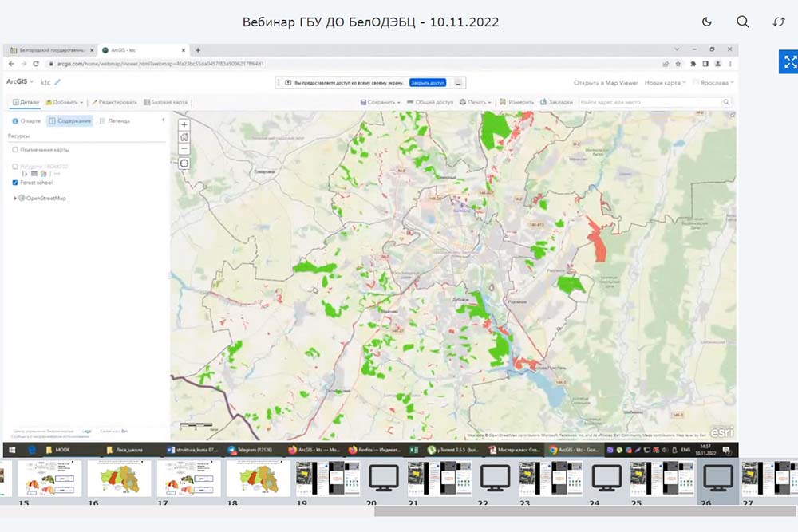Open the Сохранить dropdown menu
The width and height of the screenshot is (798, 532).
381,102
